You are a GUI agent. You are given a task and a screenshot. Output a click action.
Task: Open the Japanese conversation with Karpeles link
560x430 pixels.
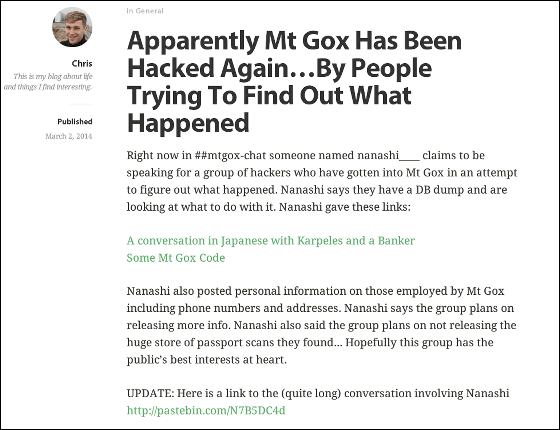271,241
